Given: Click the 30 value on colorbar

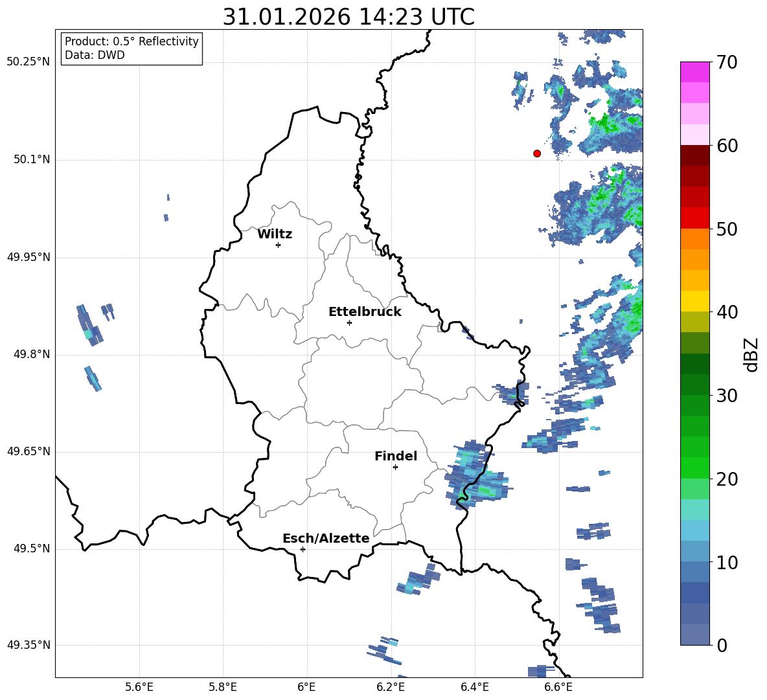Looking at the screenshot, I should click(726, 396).
